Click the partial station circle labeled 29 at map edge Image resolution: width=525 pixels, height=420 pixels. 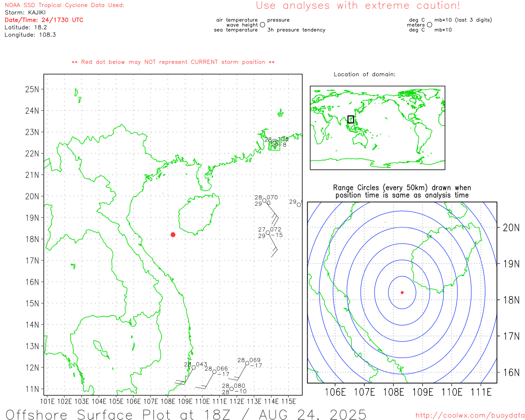click(299, 205)
